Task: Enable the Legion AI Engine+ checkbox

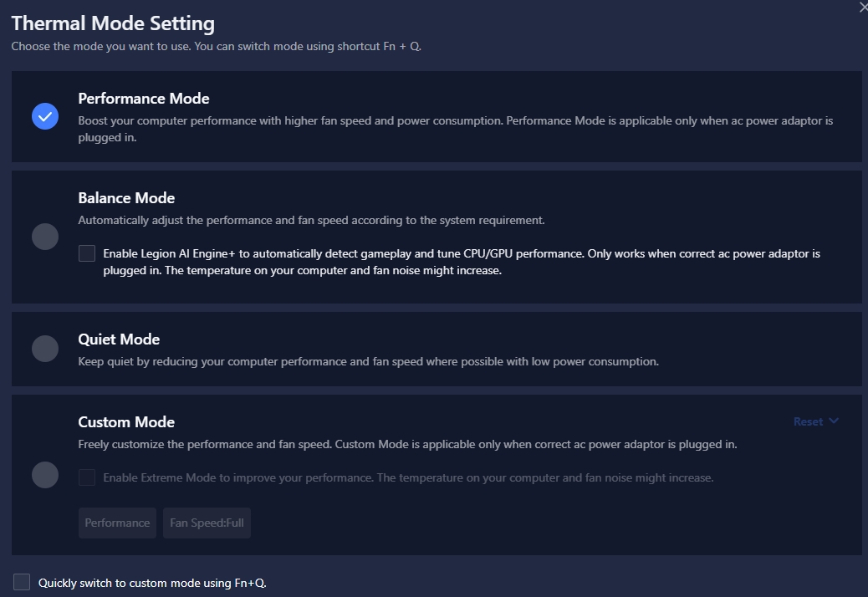Action: 87,253
